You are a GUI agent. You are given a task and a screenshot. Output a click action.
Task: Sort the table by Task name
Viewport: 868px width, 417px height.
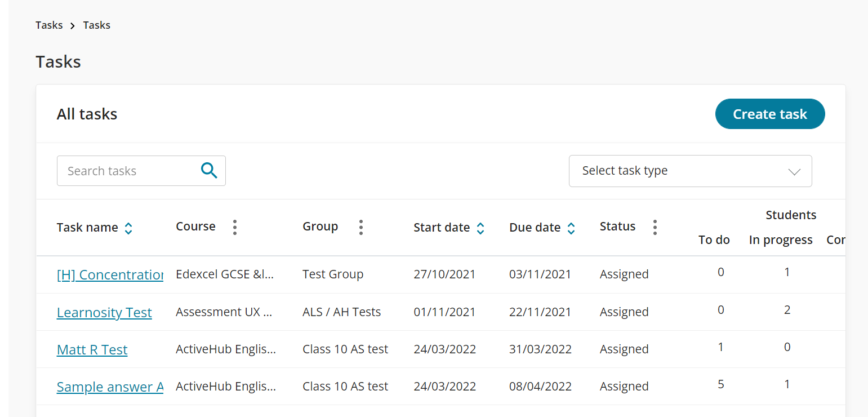coord(128,228)
